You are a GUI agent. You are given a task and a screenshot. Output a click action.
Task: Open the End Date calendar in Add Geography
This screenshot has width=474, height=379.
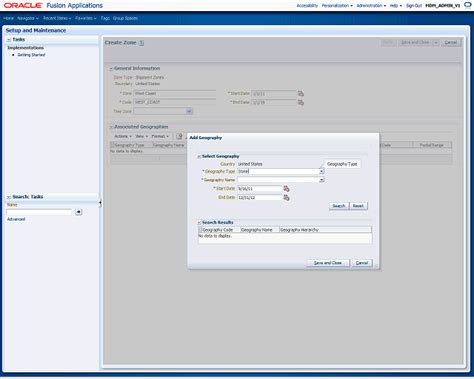coord(286,198)
